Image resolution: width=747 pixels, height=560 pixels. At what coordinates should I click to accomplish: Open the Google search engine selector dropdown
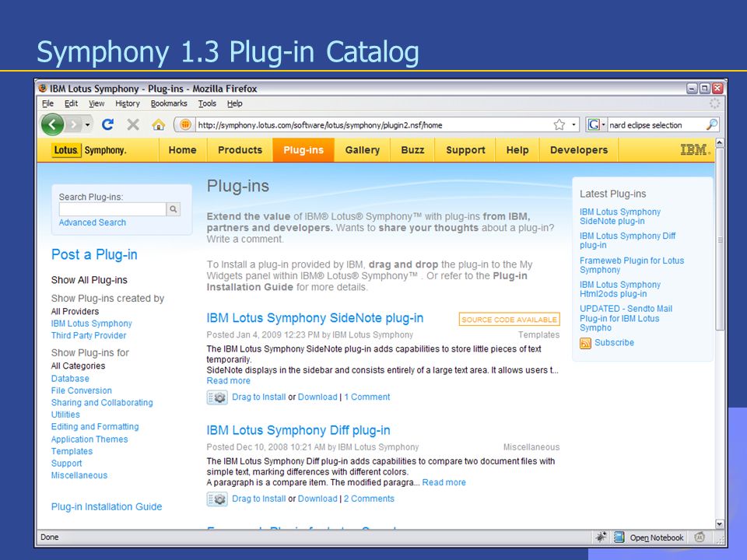tap(604, 124)
